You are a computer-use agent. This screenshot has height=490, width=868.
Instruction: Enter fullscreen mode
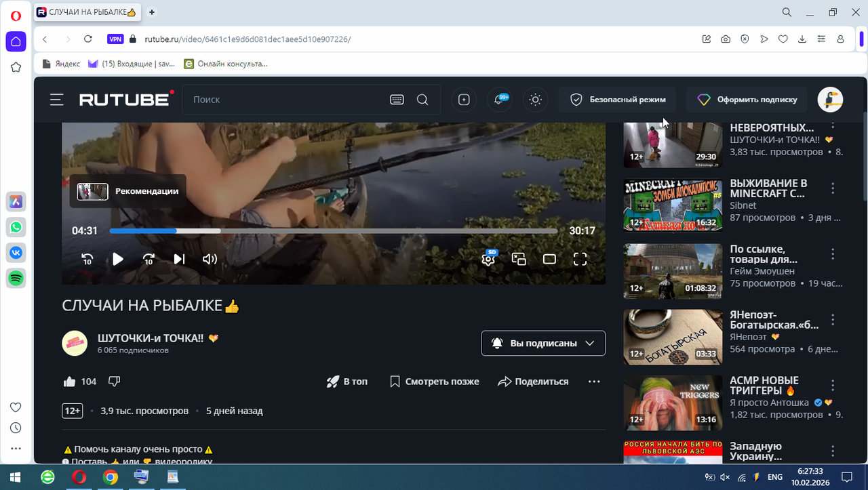tap(579, 259)
